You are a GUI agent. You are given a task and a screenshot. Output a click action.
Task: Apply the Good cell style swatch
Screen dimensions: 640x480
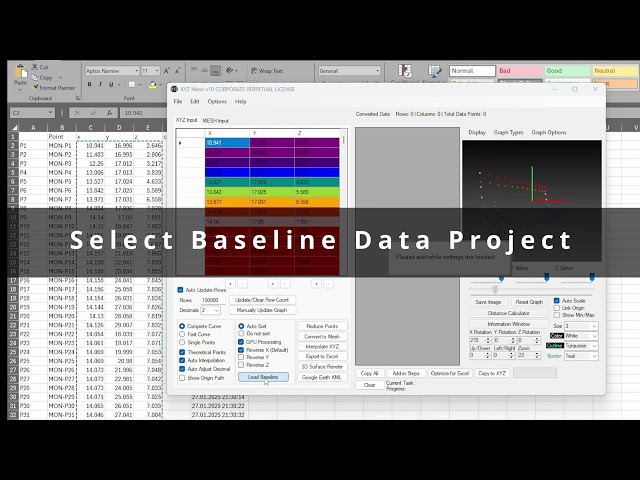click(x=567, y=71)
